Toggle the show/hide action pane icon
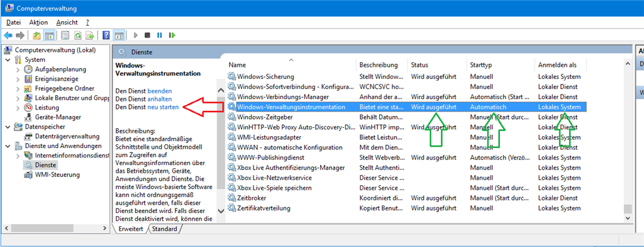The image size is (644, 247). pyautogui.click(x=119, y=35)
